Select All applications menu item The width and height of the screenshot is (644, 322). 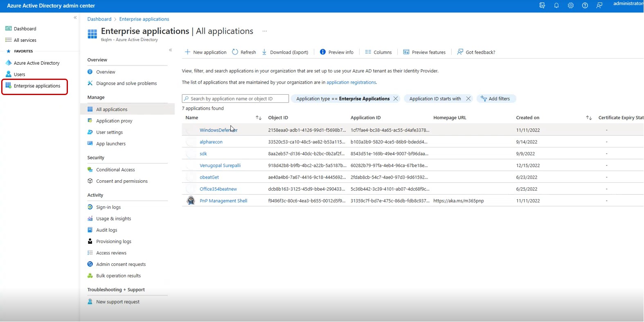click(112, 110)
